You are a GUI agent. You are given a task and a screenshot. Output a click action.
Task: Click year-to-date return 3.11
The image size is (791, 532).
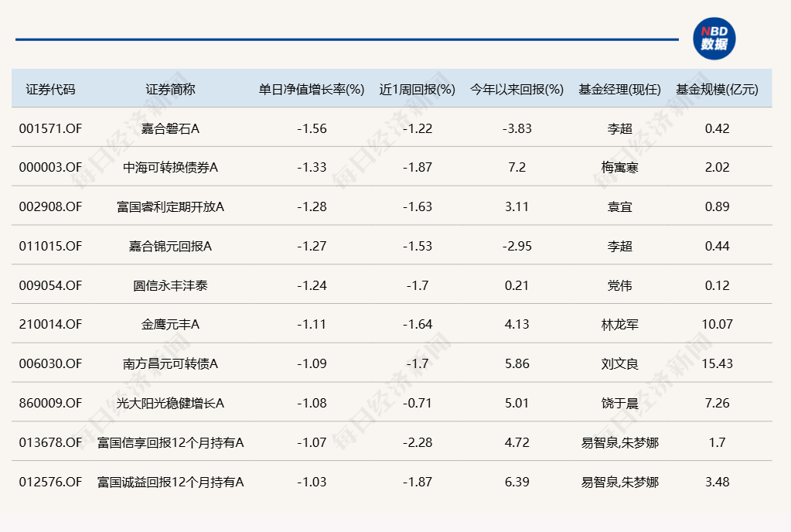[x=517, y=206]
